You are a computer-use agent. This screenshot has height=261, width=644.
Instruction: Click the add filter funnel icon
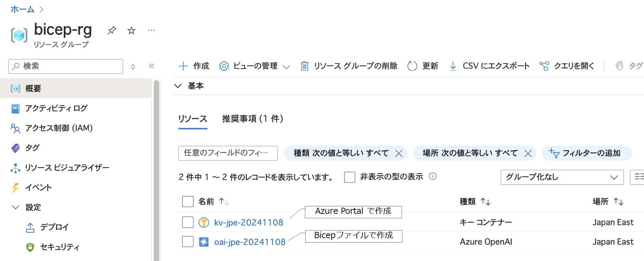click(554, 153)
